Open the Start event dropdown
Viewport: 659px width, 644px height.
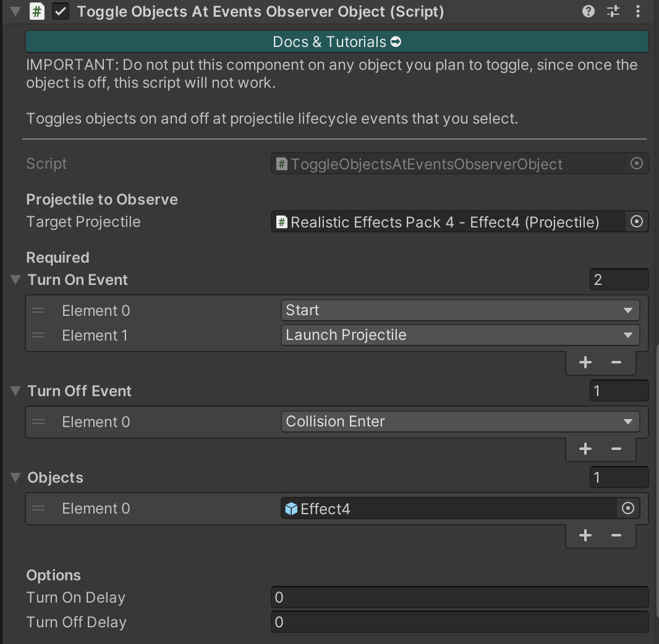tap(459, 310)
